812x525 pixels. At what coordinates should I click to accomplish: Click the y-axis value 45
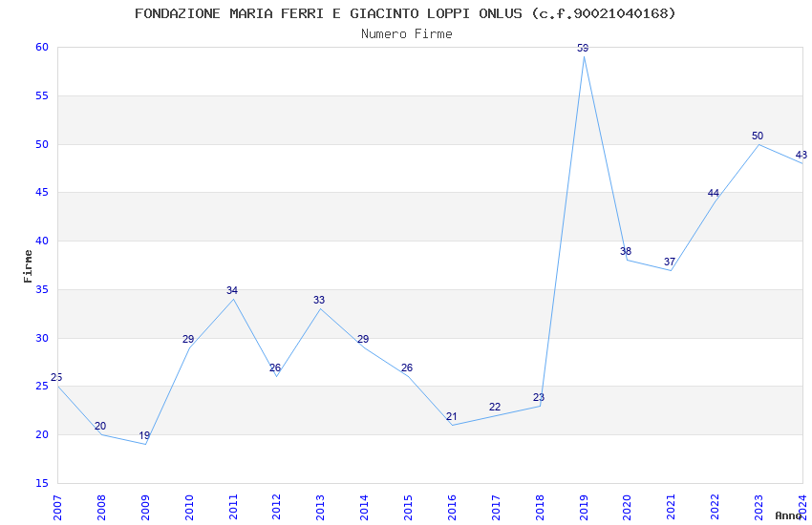(x=42, y=193)
